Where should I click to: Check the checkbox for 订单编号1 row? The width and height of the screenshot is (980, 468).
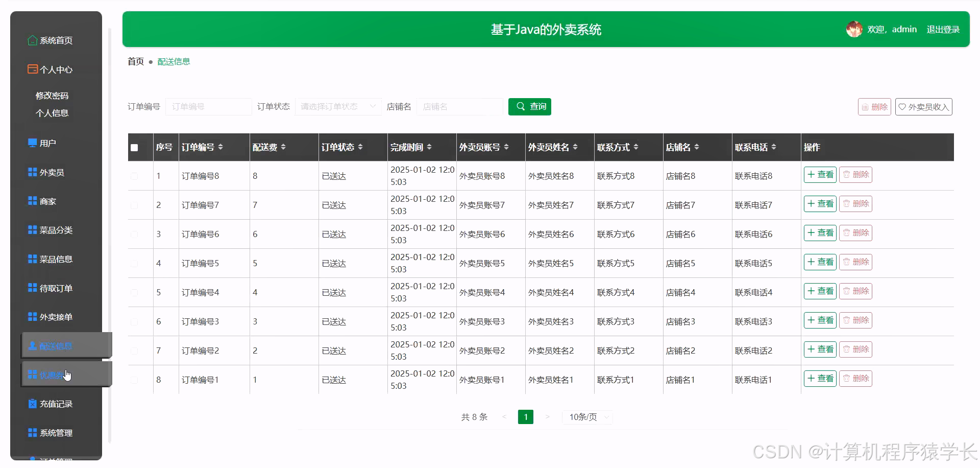click(134, 380)
